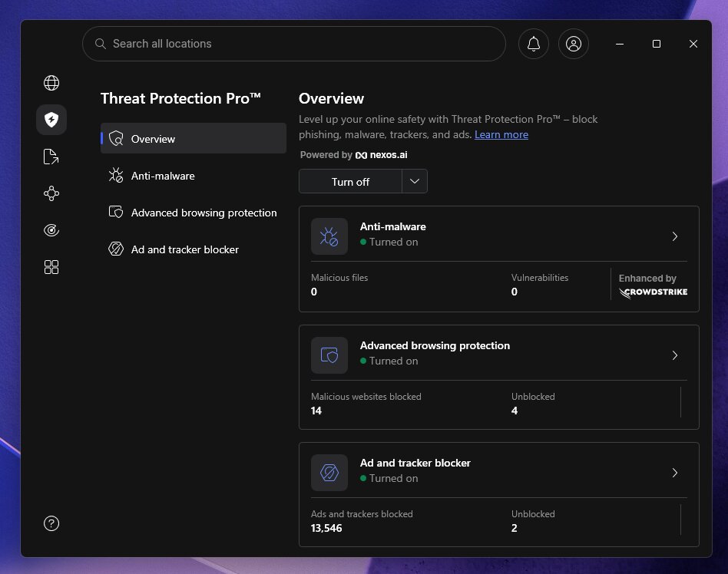Click the nexos.ai logo
Image resolution: width=728 pixels, height=574 pixels.
pos(381,155)
